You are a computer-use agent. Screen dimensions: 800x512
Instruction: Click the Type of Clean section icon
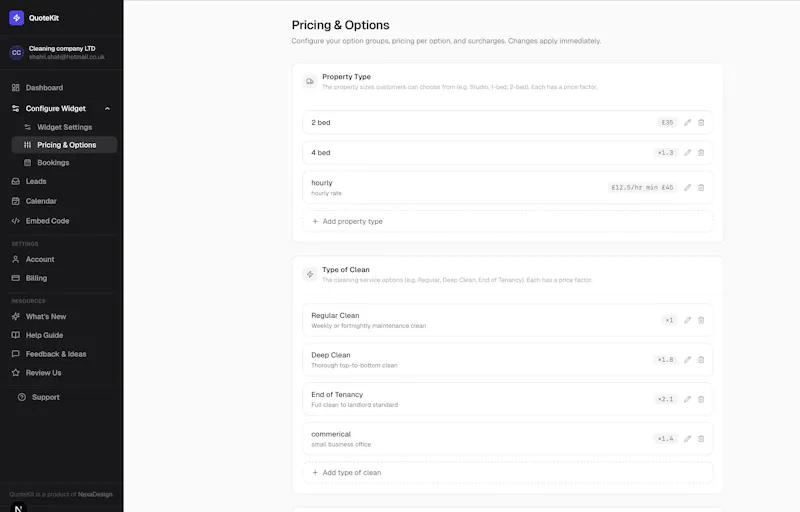coord(310,274)
